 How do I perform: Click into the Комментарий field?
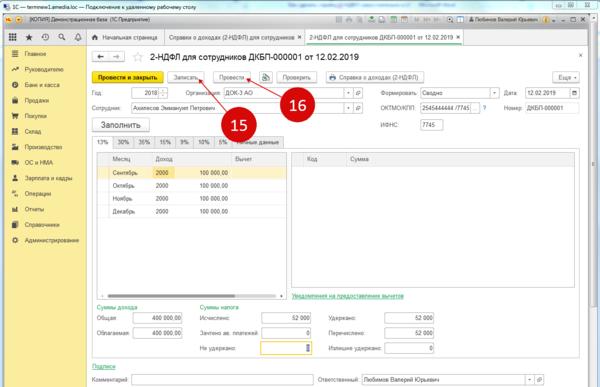pos(222,380)
